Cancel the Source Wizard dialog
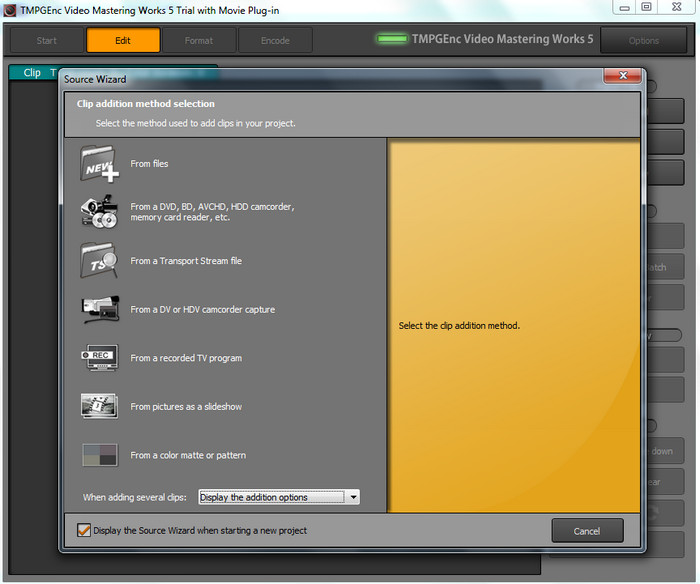The image size is (700, 584). (587, 531)
